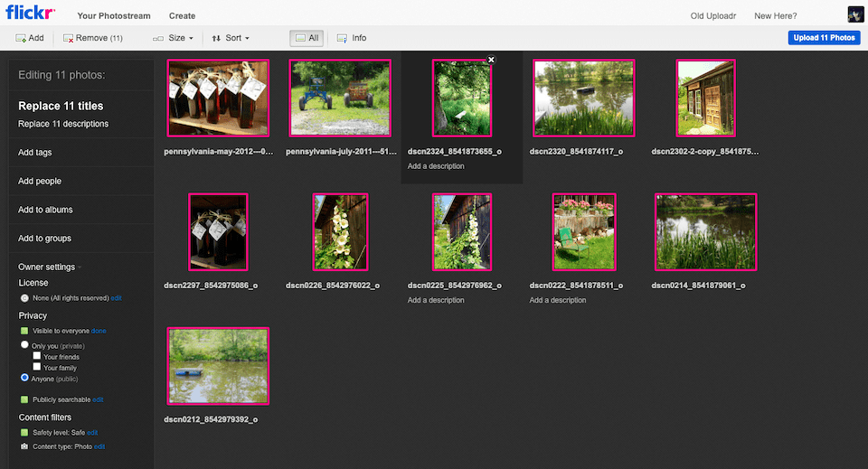
Task: Open Your Photostream menu item
Action: [x=115, y=15]
